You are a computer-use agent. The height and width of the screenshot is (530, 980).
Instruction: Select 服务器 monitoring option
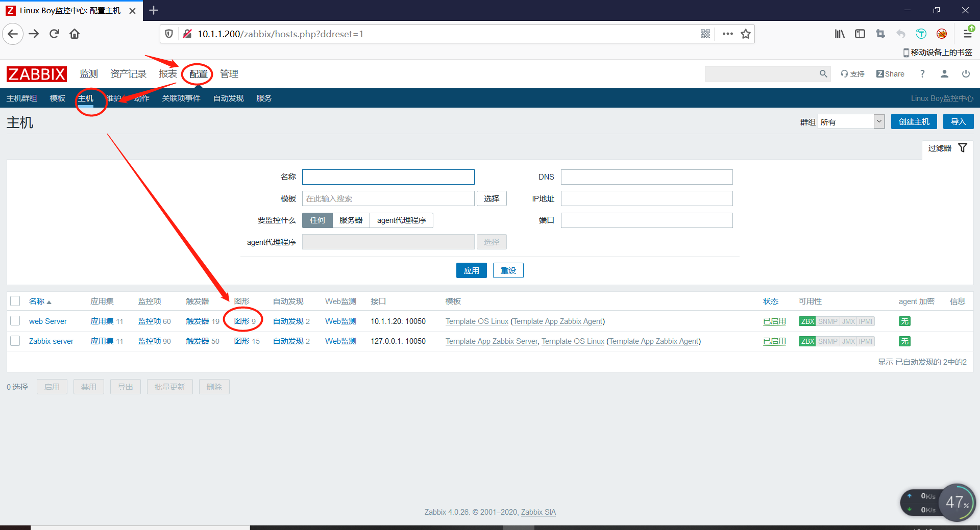(351, 220)
